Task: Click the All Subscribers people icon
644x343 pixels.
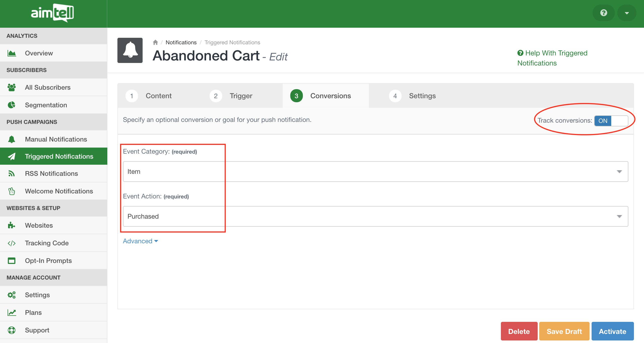Action: [x=11, y=87]
